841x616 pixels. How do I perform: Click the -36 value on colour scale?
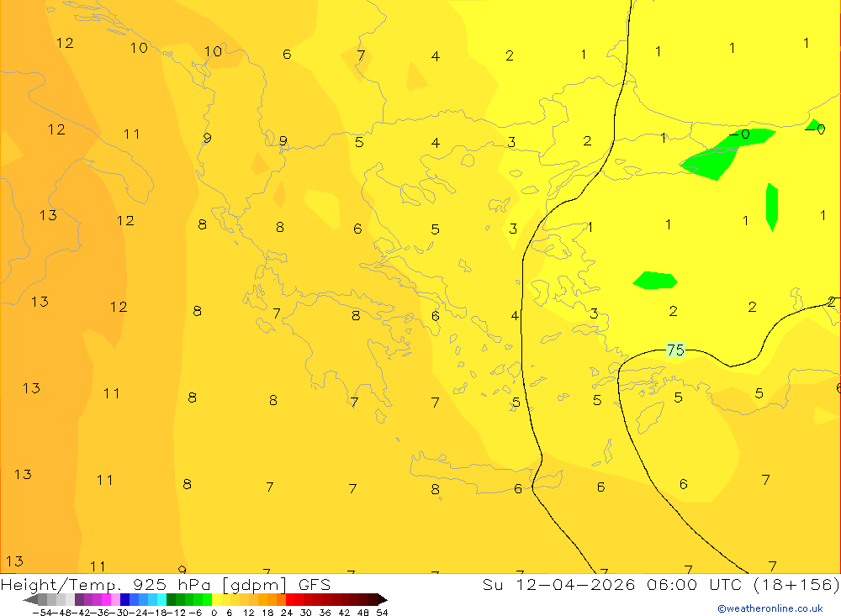100,613
